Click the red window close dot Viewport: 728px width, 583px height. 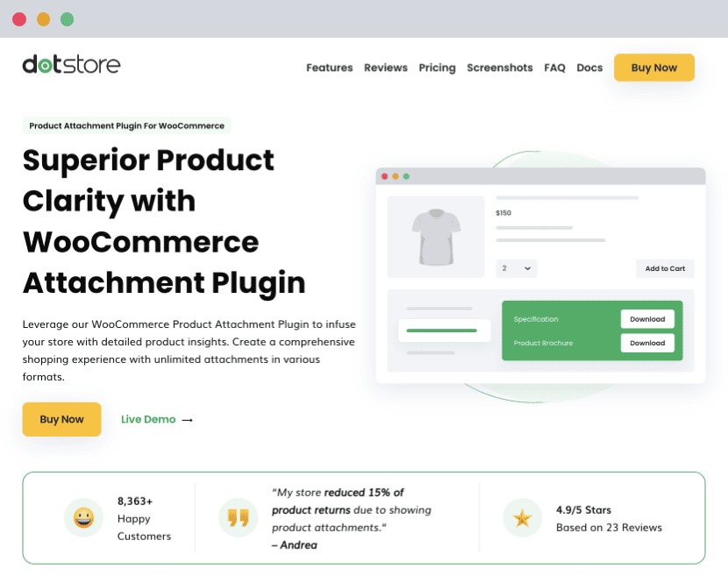(x=19, y=19)
